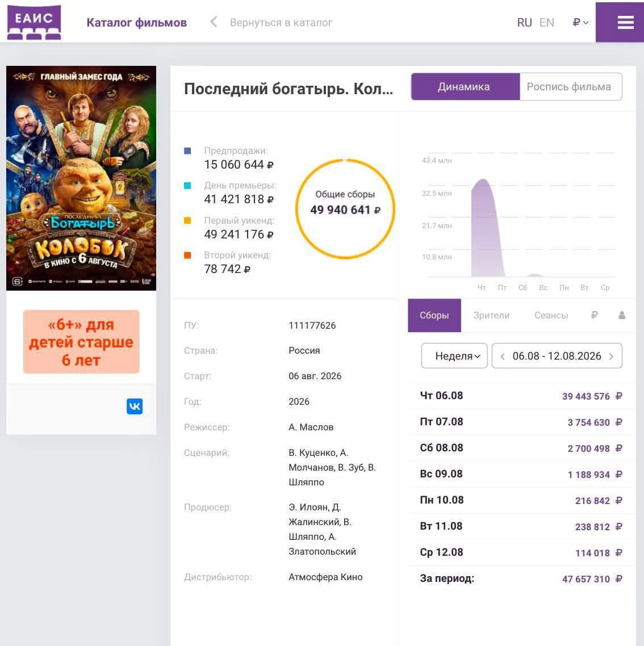Open the hamburger menu icon

625,22
